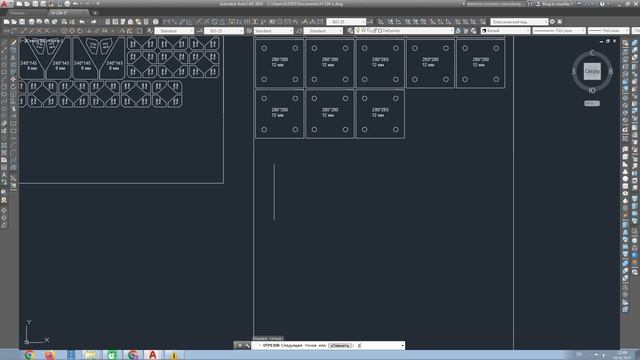Click the color swatch beside Белый
640x360 pixels.
484,31
